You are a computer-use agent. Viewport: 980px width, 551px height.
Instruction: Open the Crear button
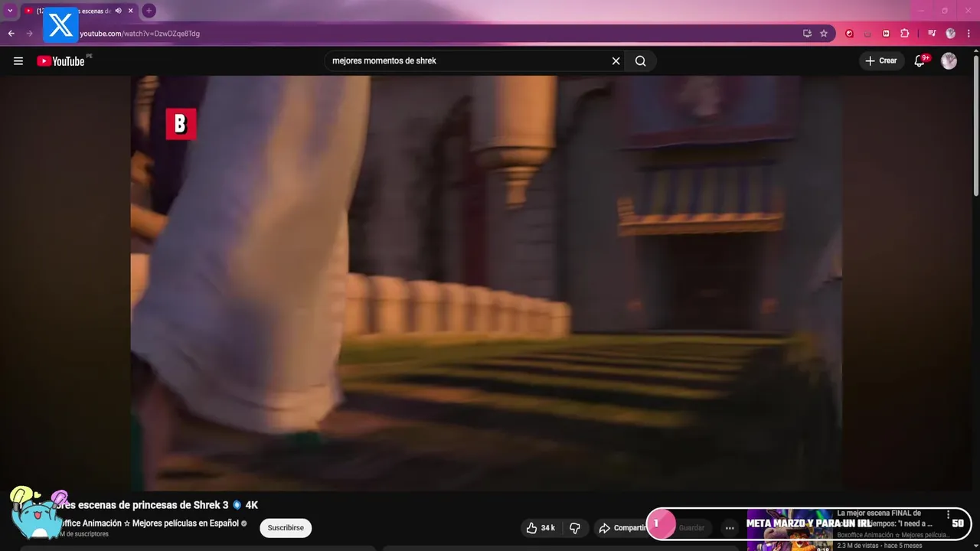[881, 60]
